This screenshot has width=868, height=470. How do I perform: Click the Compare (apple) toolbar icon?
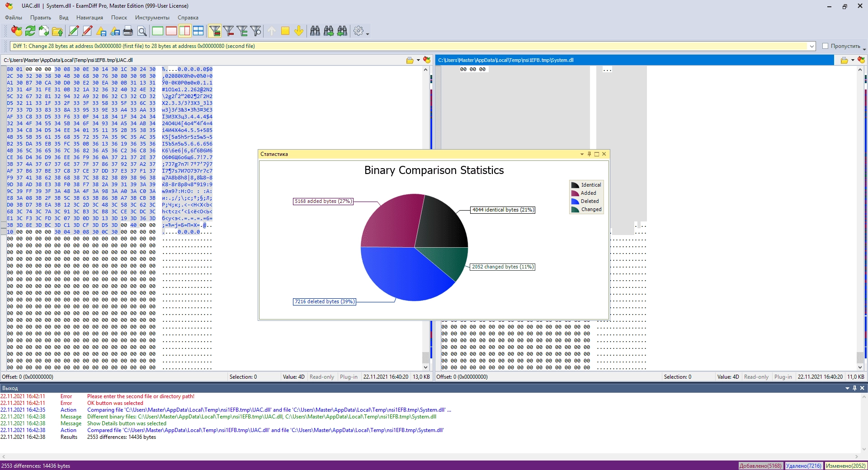pos(17,31)
